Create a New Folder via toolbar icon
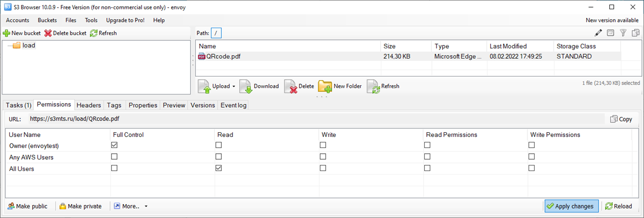The image size is (644, 218). [x=325, y=87]
